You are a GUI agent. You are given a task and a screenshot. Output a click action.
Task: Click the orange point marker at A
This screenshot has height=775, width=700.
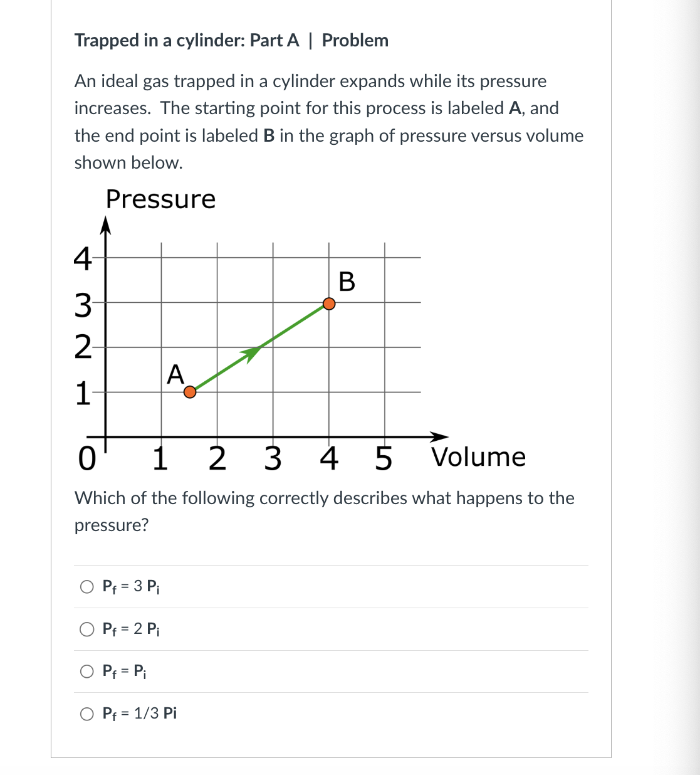click(189, 393)
